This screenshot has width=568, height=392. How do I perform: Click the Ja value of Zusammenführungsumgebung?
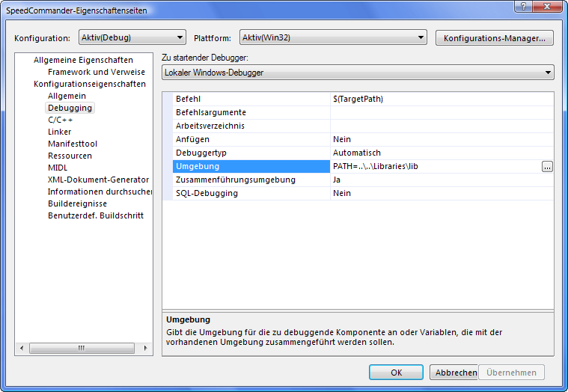click(442, 180)
